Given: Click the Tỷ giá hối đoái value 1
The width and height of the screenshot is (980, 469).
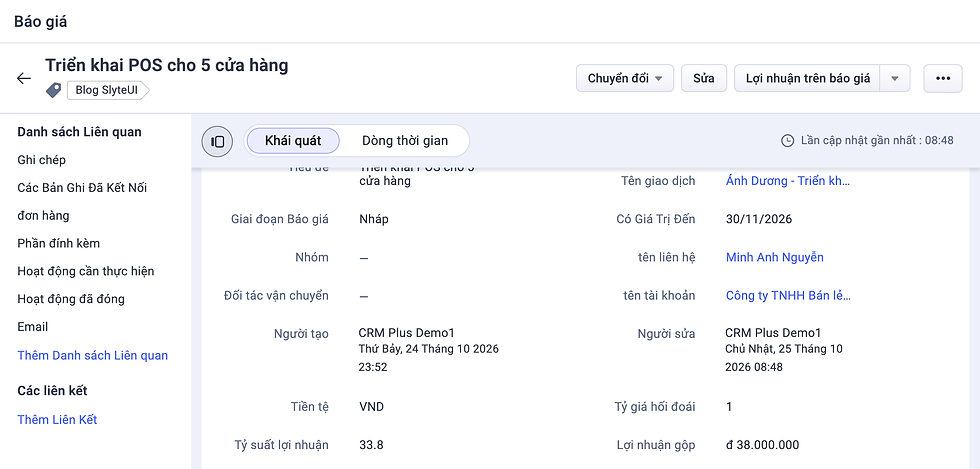Looking at the screenshot, I should [x=729, y=406].
